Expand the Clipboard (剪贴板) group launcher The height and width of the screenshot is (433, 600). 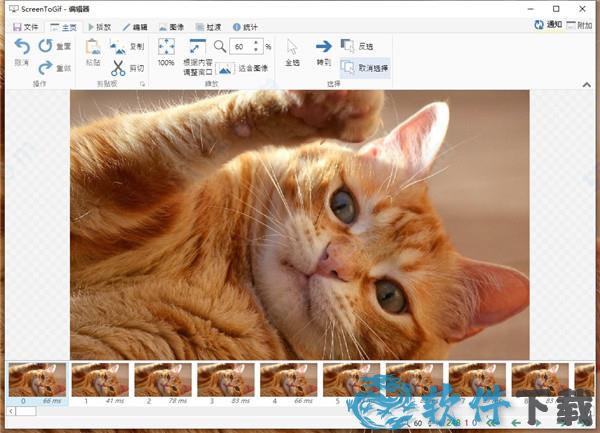click(142, 86)
